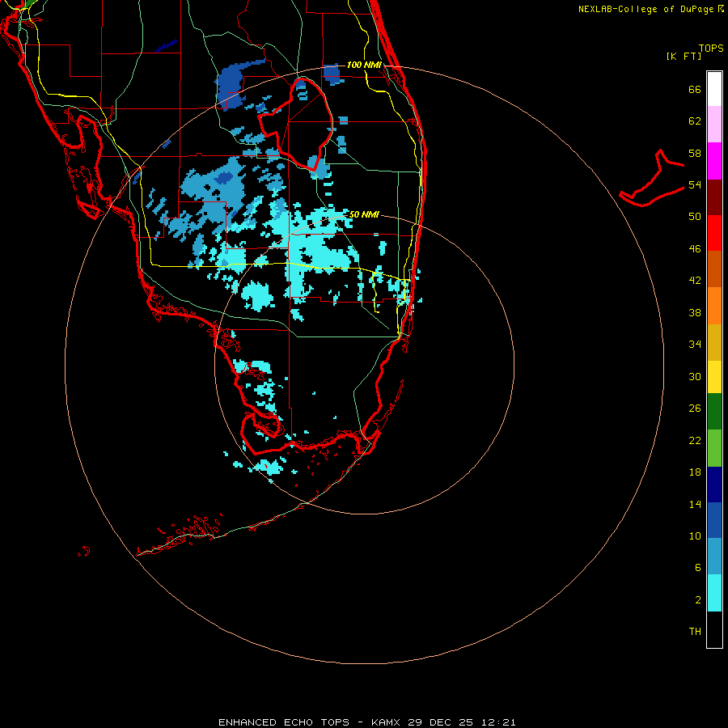
Task: Click the light blue 6 kft legend swatch
Action: (714, 557)
